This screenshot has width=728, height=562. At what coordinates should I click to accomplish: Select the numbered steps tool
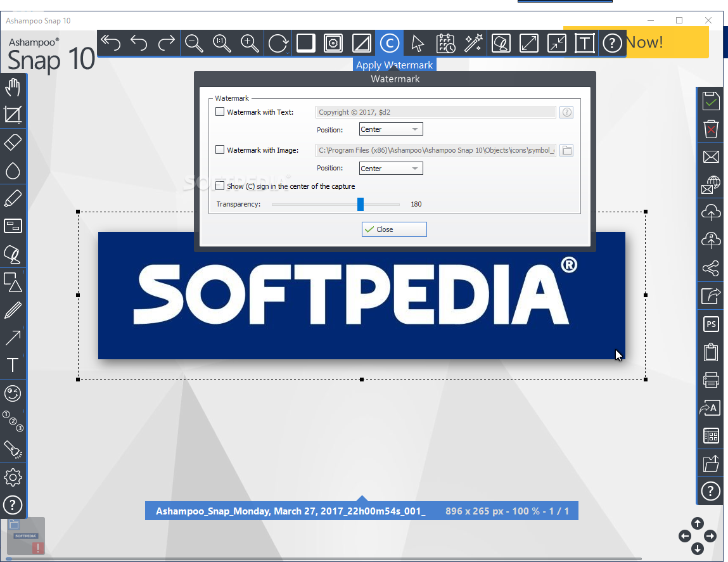click(x=13, y=421)
